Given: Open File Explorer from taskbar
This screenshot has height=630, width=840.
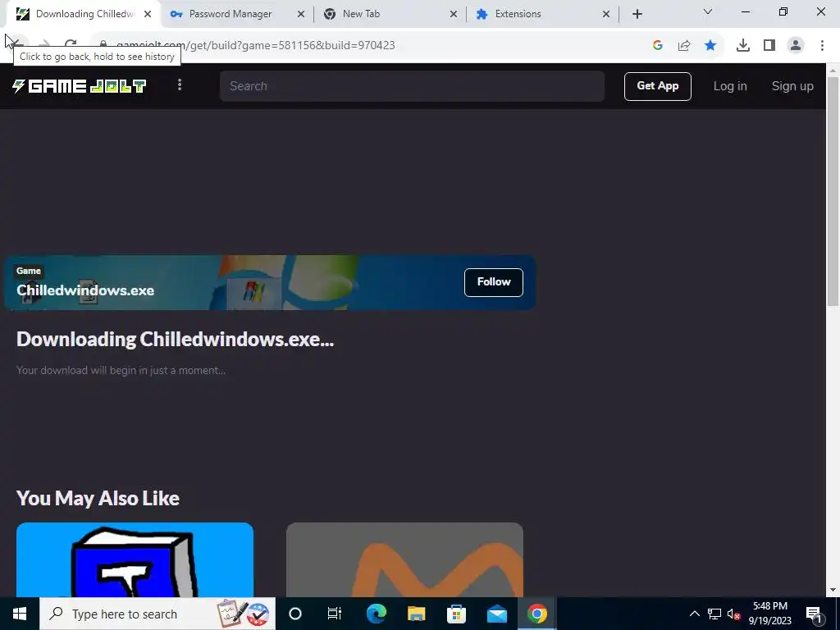Looking at the screenshot, I should (x=416, y=614).
